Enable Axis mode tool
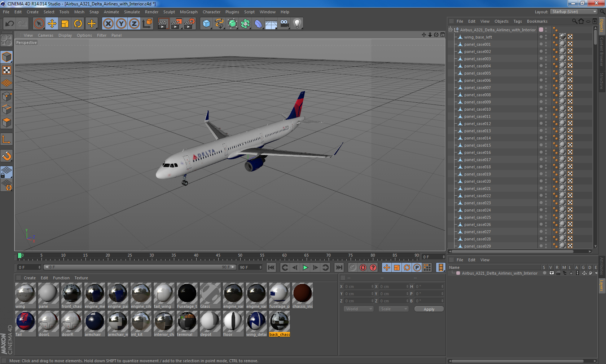Viewport: 606px width, 364px height. click(6, 139)
